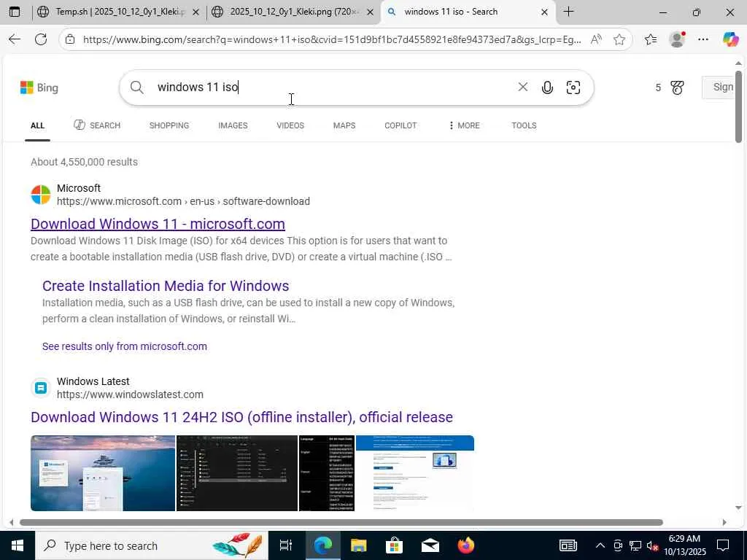Click the Windows Latest site favicon
Screen dimensions: 747x560
point(41,388)
